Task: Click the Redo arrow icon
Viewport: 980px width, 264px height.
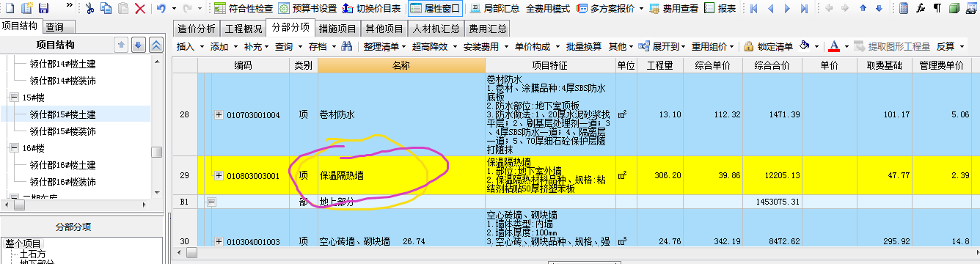Action: (188, 9)
